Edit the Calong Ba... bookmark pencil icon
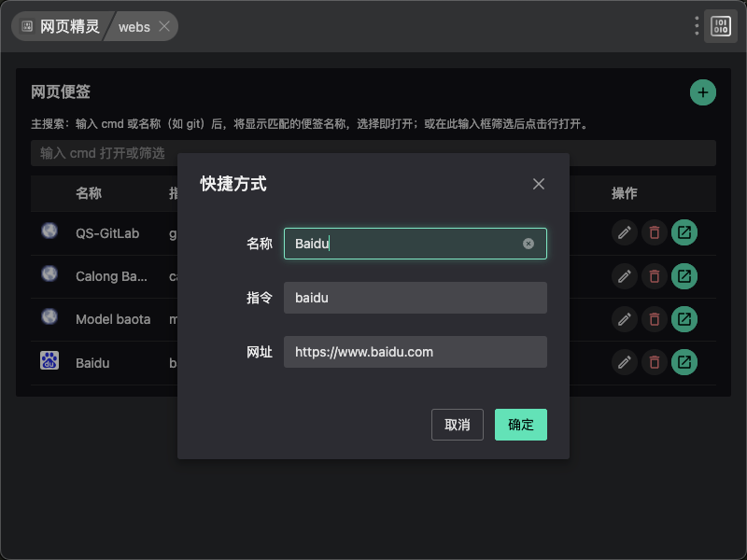 coord(624,276)
